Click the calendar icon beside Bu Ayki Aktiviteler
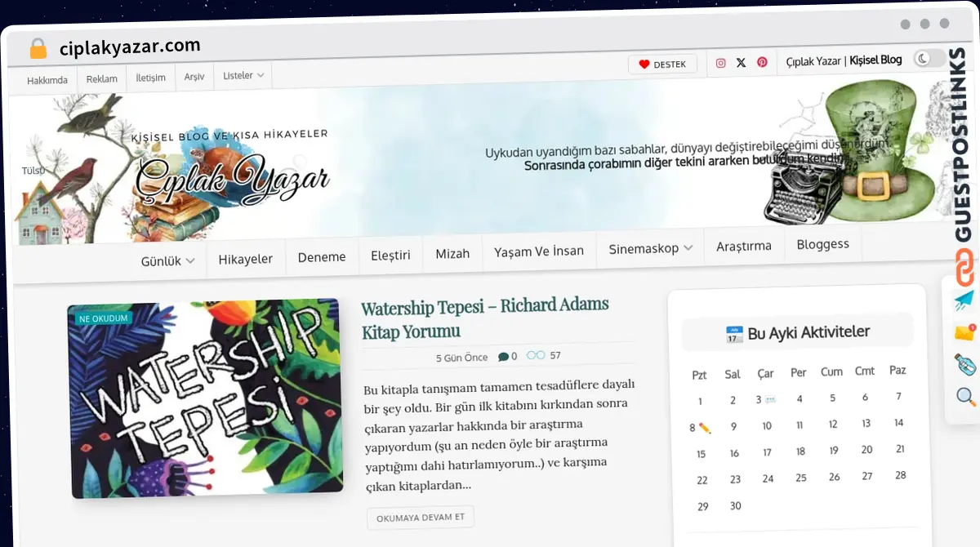The height and width of the screenshot is (547, 980). [734, 335]
